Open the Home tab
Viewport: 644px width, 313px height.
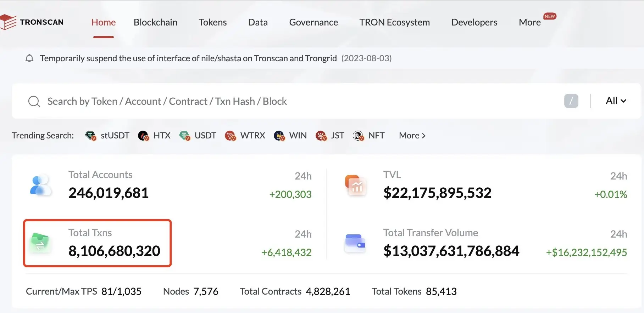tap(103, 22)
